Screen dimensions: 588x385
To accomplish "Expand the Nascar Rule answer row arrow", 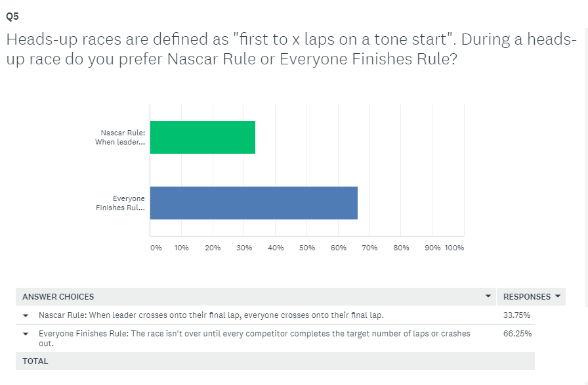I will click(x=26, y=315).
